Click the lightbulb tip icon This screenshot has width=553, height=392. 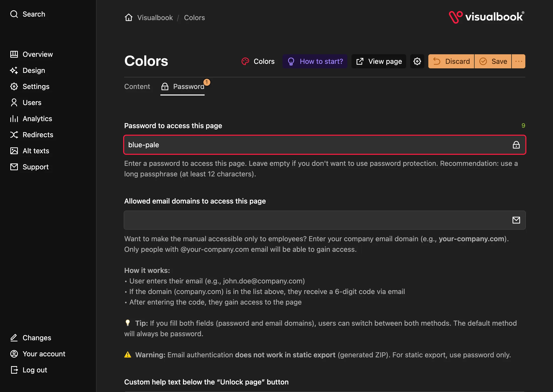(x=128, y=323)
